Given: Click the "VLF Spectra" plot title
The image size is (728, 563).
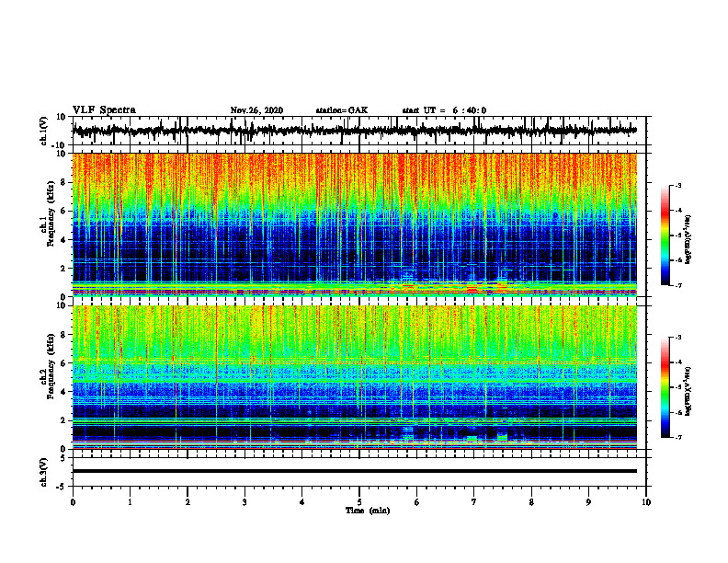Looking at the screenshot, I should 104,110.
